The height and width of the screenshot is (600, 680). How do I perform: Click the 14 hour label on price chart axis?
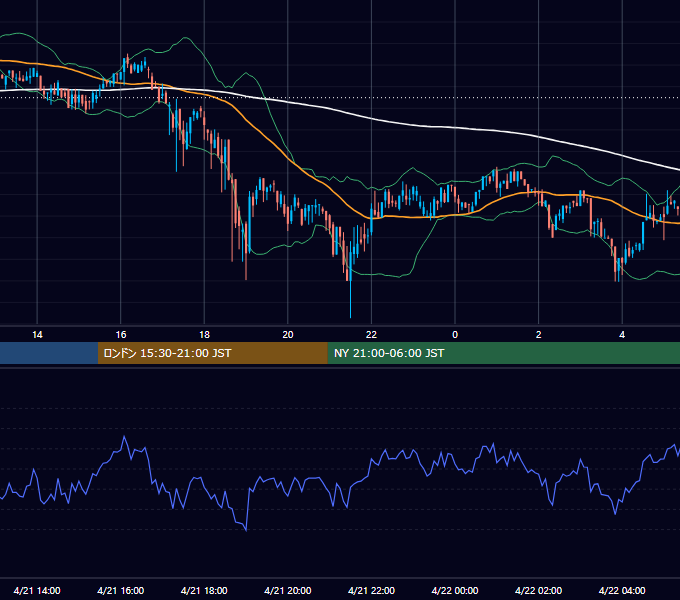37,335
